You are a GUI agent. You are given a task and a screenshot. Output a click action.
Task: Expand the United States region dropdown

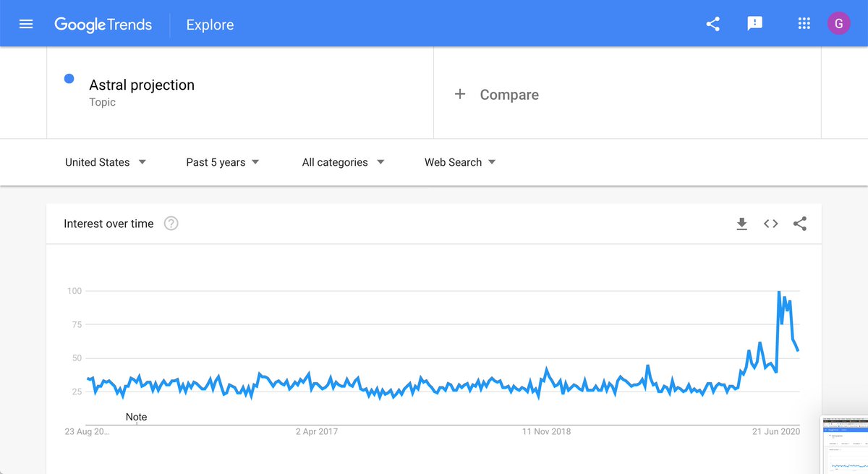(106, 162)
